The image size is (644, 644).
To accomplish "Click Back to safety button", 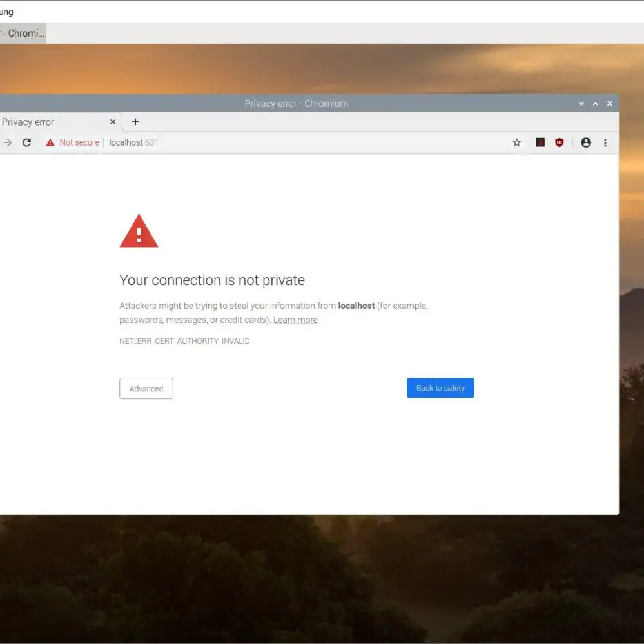I will 440,388.
